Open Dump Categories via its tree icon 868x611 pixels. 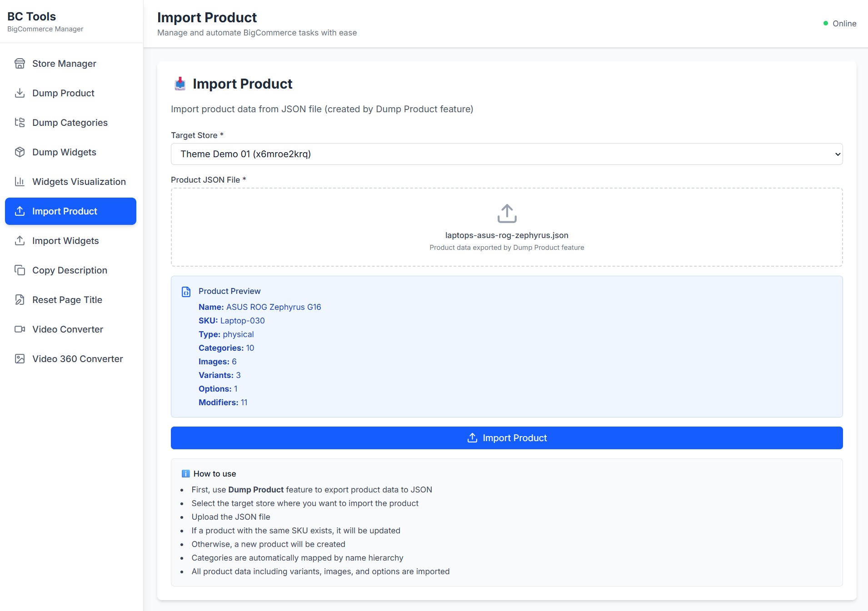point(20,122)
